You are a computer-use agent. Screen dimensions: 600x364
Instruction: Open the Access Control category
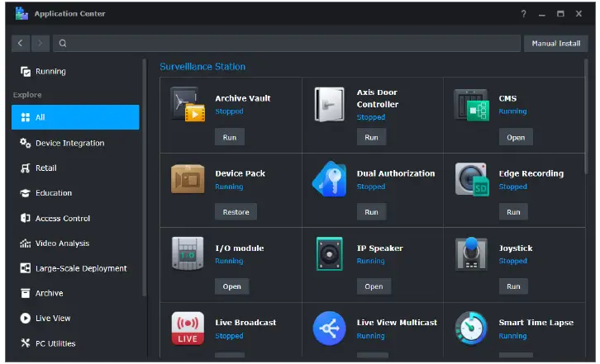pyautogui.click(x=75, y=219)
